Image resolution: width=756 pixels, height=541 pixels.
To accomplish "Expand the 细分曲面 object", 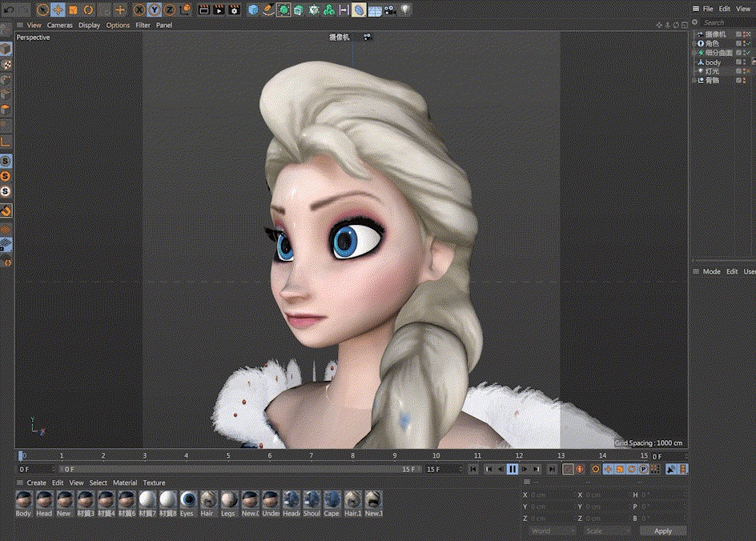I will [695, 53].
